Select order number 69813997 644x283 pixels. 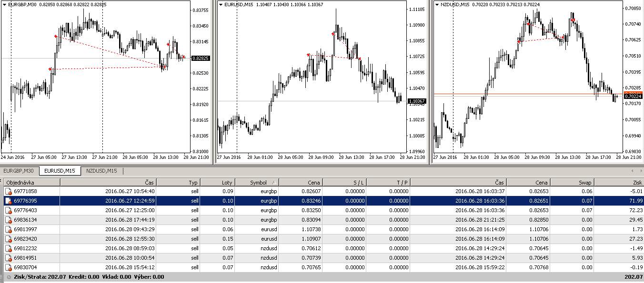tap(26, 229)
